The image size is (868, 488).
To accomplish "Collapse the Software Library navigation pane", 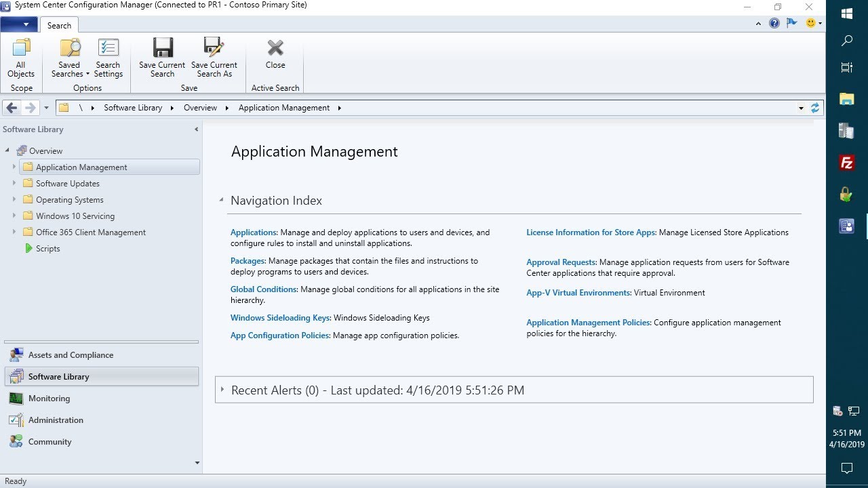I will [197, 129].
